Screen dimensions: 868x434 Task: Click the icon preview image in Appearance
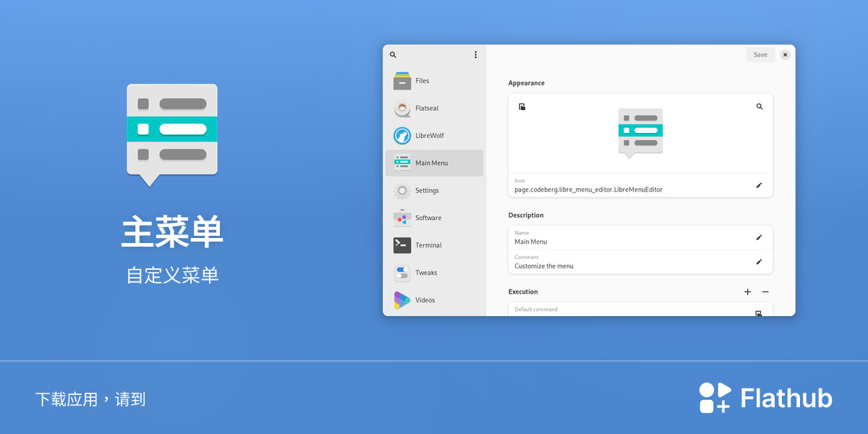point(640,134)
